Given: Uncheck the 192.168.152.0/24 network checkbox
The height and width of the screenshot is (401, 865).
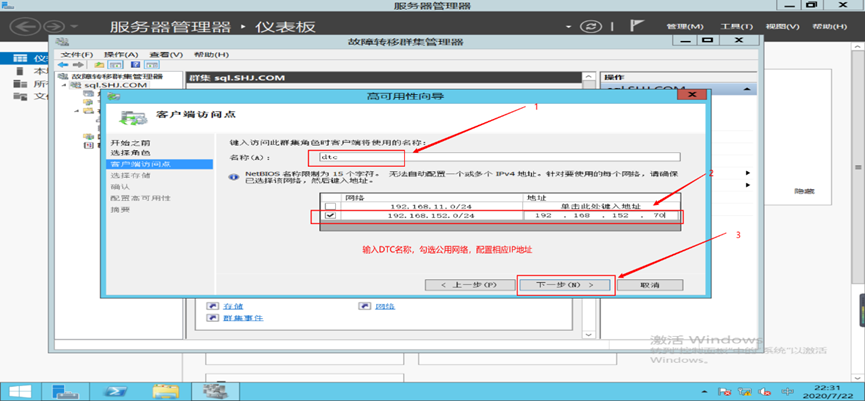Looking at the screenshot, I should pyautogui.click(x=330, y=216).
